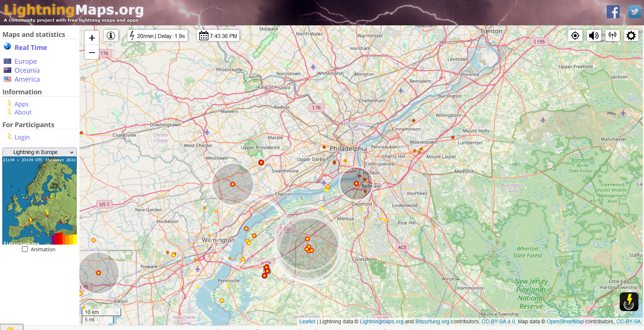
Task: Toggle the detector stations antenna
Action: coord(612,35)
